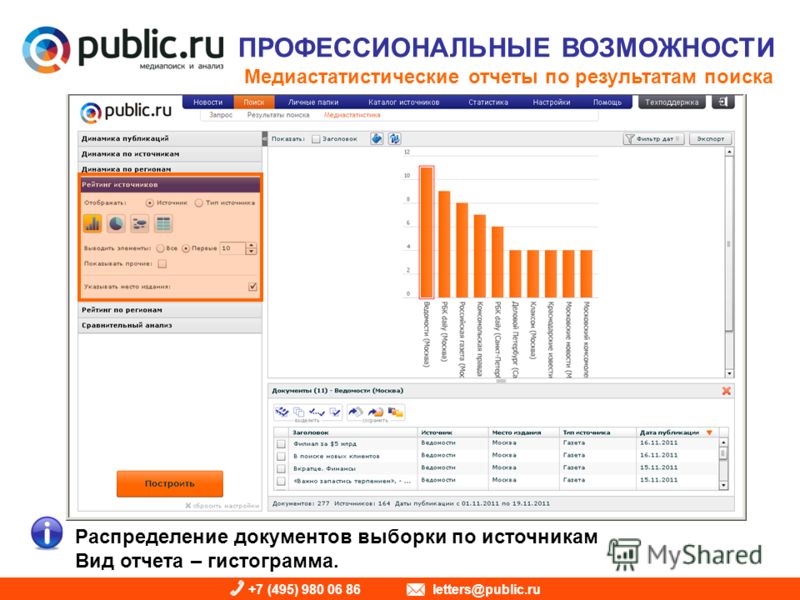Screen dimensions: 800x600
Task: Click the chart area vertical scrollbar
Action: click(x=729, y=263)
